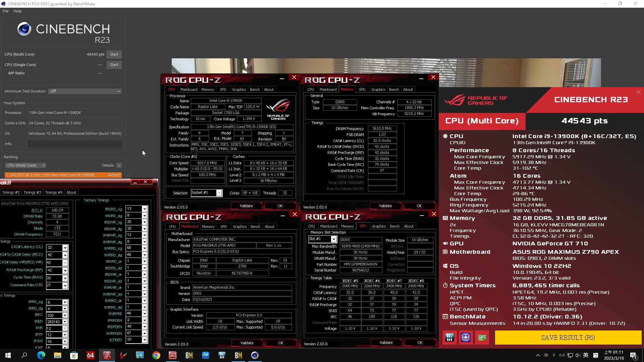Open the ranking CPU (Multi Core) dropdown

[x=25, y=165]
